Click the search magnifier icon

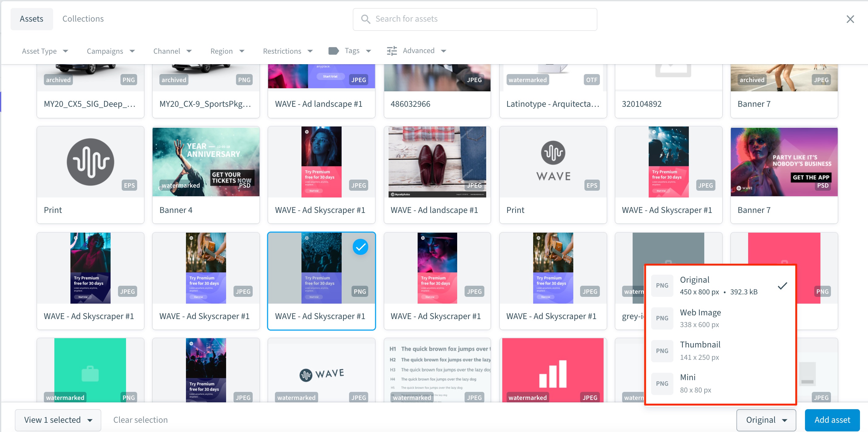pos(365,19)
